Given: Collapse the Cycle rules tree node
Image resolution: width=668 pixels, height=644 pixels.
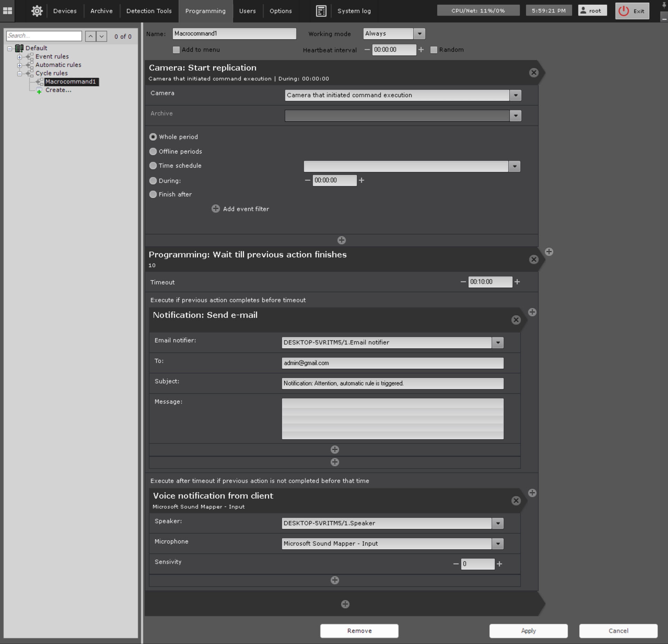Looking at the screenshot, I should tap(20, 73).
